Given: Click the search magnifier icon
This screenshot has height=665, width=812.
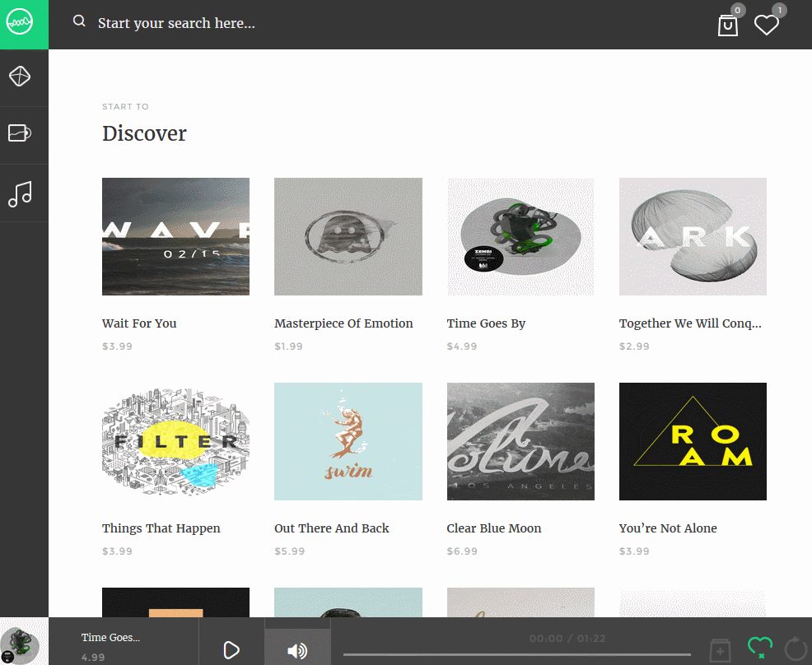Looking at the screenshot, I should [x=79, y=21].
